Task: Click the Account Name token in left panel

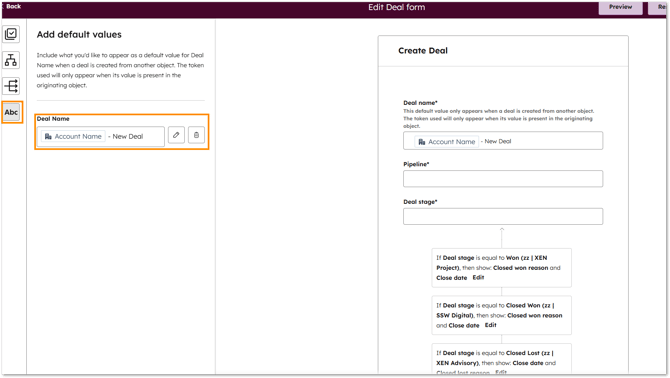Action: tap(73, 136)
